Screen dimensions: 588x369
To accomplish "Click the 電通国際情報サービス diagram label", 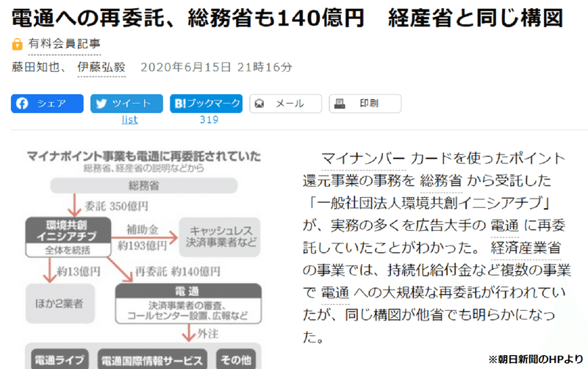I will pyautogui.click(x=152, y=360).
